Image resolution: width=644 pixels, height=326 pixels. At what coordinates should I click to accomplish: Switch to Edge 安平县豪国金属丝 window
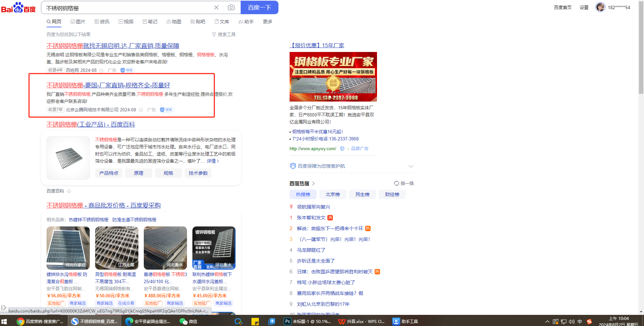click(x=147, y=321)
